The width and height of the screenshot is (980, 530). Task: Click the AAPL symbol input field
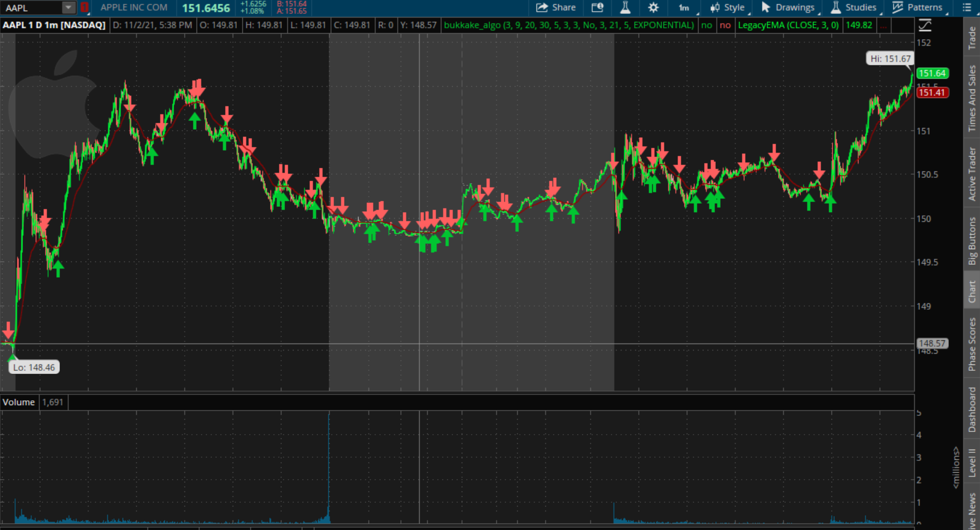[32, 8]
